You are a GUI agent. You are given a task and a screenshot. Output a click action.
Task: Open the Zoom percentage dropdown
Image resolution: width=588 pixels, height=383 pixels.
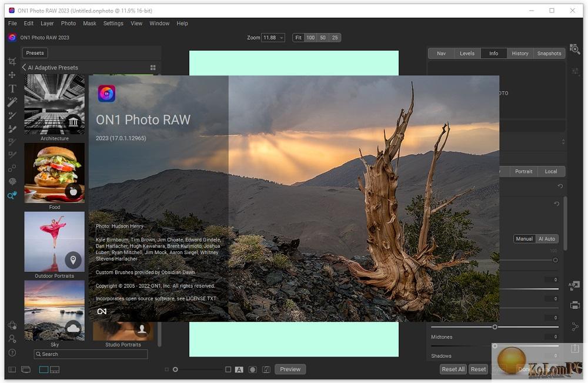click(x=273, y=38)
